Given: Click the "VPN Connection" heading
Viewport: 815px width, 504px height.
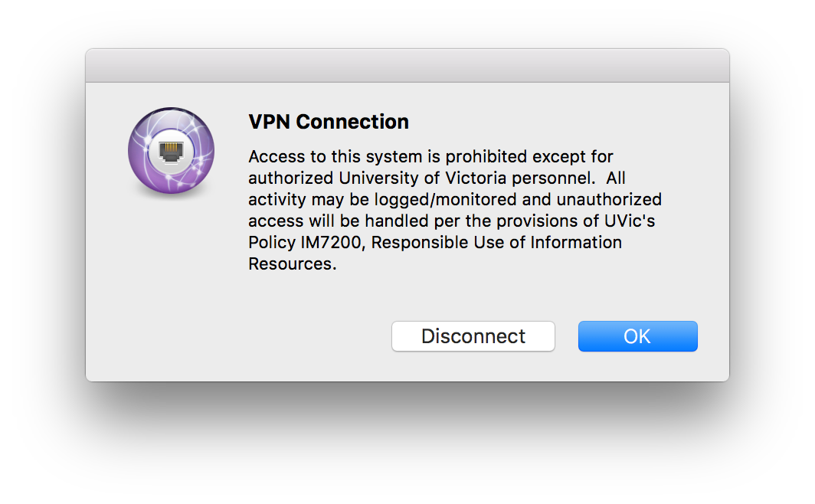Looking at the screenshot, I should (329, 122).
